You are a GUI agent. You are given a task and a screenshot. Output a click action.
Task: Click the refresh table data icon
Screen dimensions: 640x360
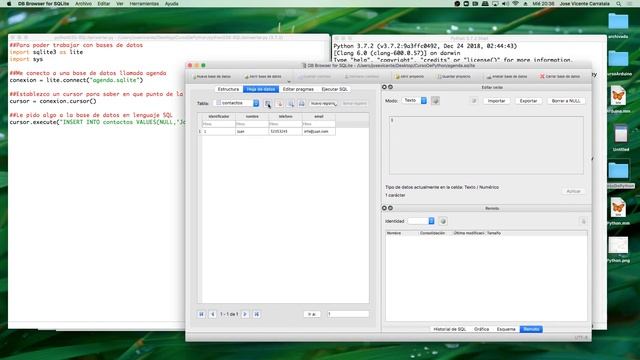click(x=268, y=104)
